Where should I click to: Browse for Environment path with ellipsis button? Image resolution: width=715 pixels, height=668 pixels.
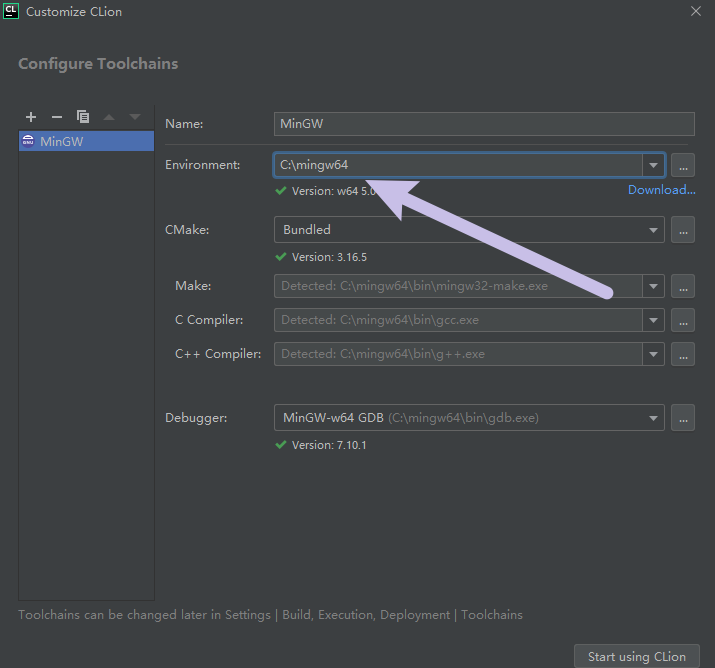(x=683, y=165)
